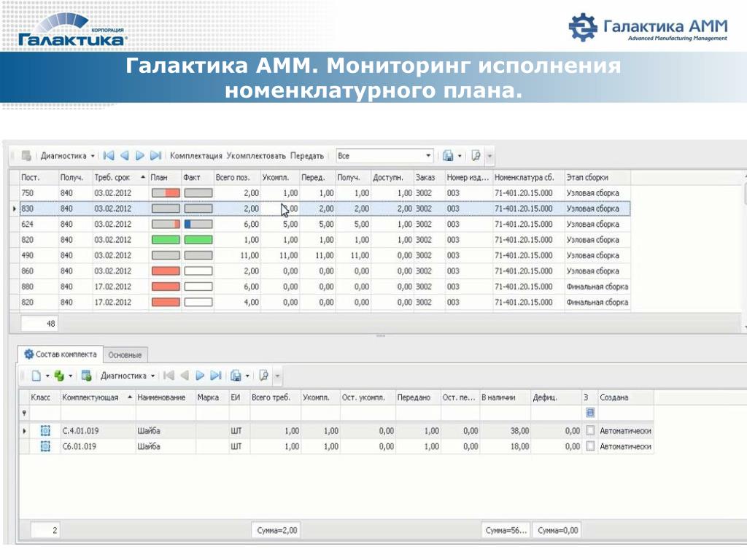Click the new document icon in lower toolbar

point(36,376)
